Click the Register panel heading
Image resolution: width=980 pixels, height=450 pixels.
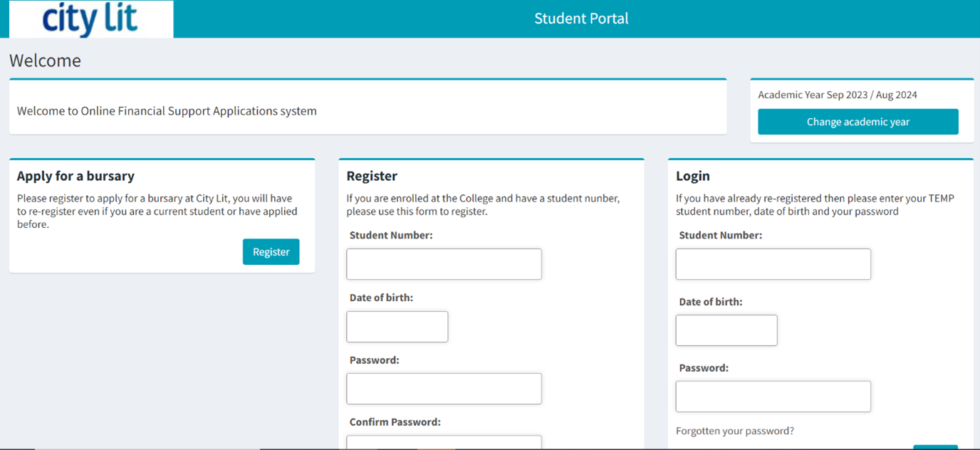pos(372,176)
